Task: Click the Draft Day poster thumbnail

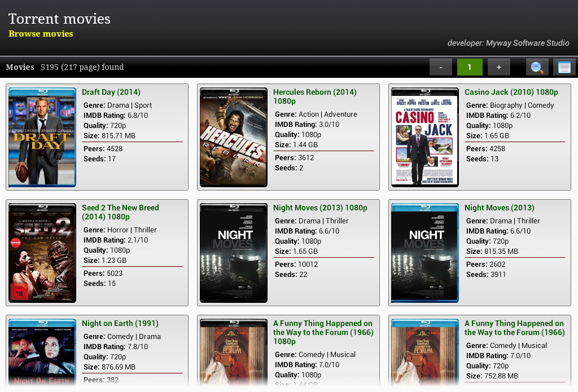Action: click(42, 137)
